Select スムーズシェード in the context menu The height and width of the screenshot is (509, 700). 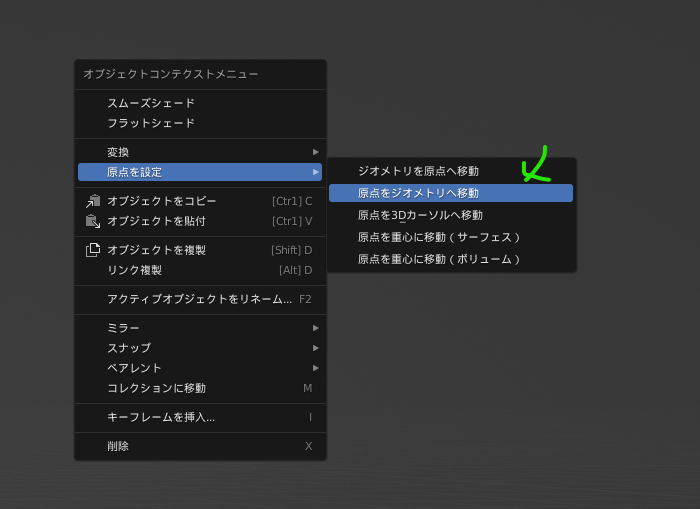click(200, 103)
